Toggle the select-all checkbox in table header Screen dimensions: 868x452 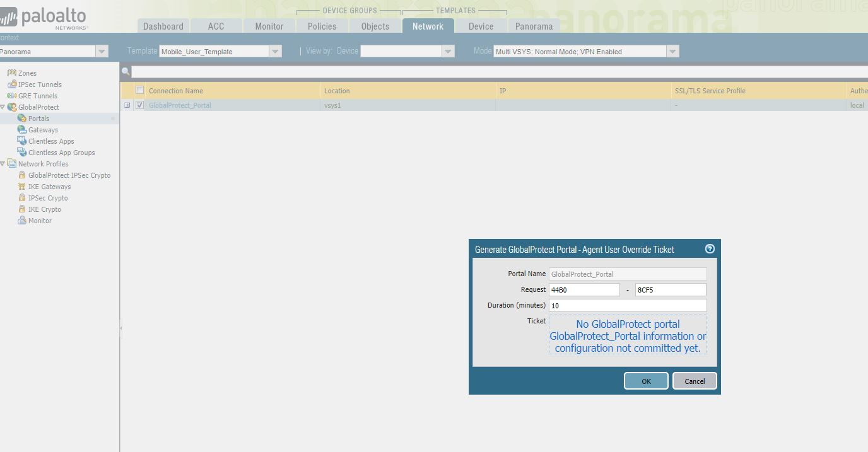pyautogui.click(x=139, y=90)
